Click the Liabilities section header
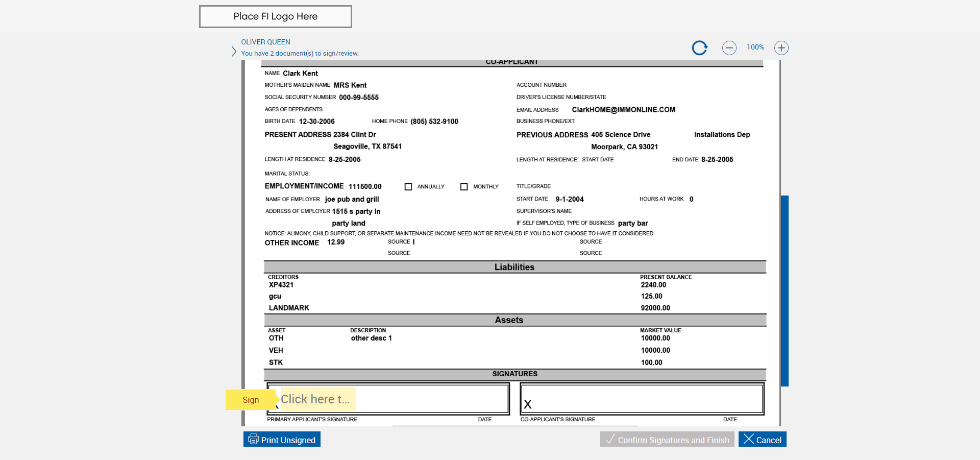Viewport: 980px width, 460px height. click(514, 267)
